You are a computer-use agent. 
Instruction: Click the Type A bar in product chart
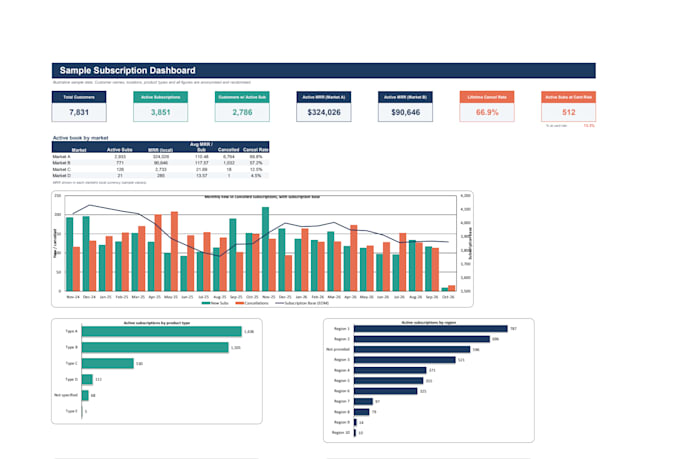tap(162, 331)
